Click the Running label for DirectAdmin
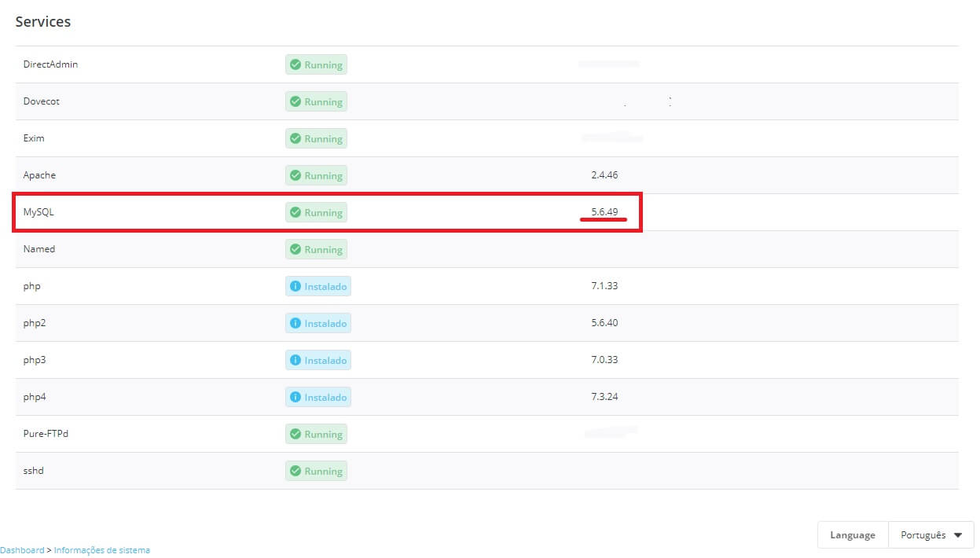The width and height of the screenshot is (980, 558). (323, 65)
